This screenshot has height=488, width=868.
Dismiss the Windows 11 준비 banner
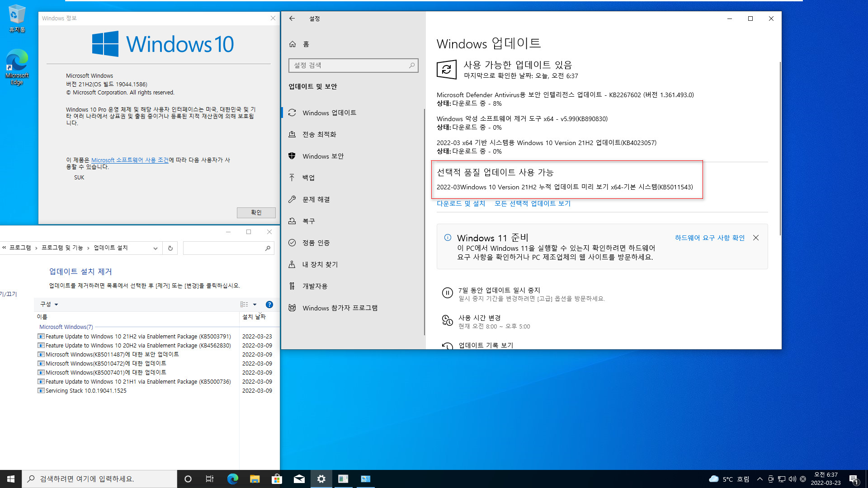[x=756, y=238]
